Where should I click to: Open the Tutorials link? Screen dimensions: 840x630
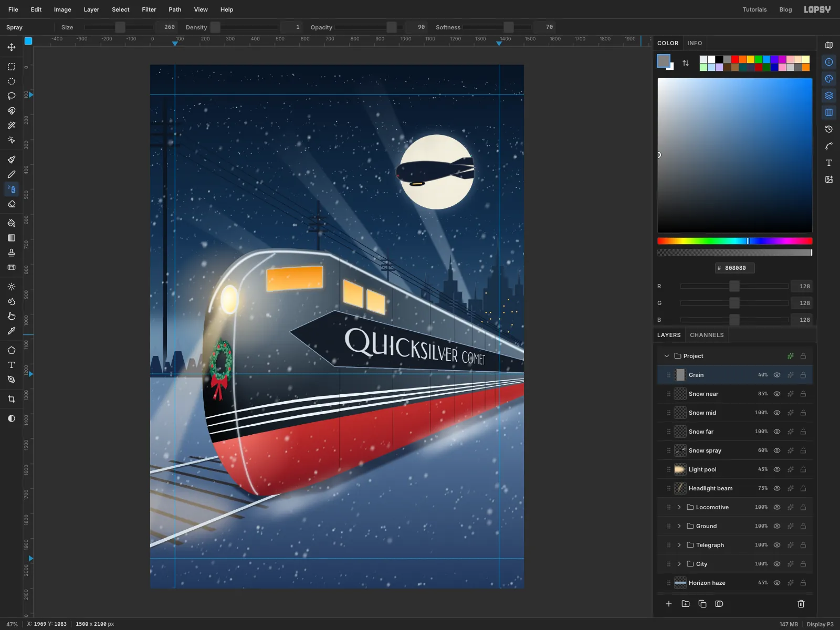[754, 9]
